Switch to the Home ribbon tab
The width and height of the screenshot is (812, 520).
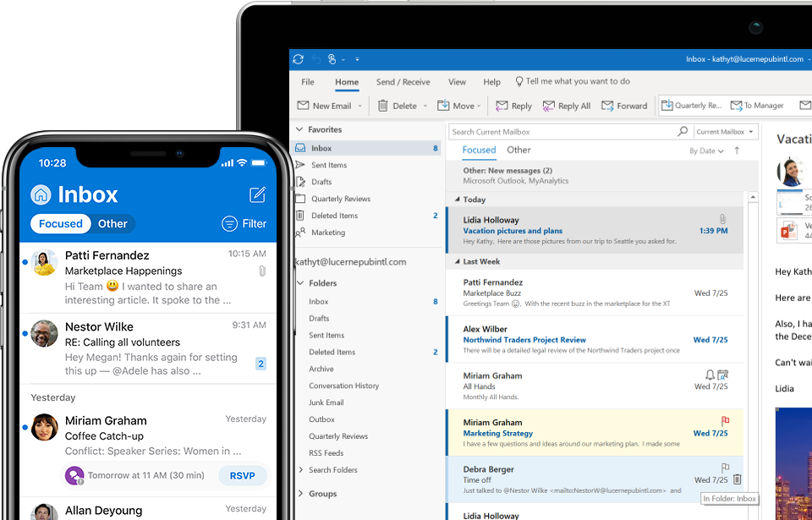(x=347, y=82)
